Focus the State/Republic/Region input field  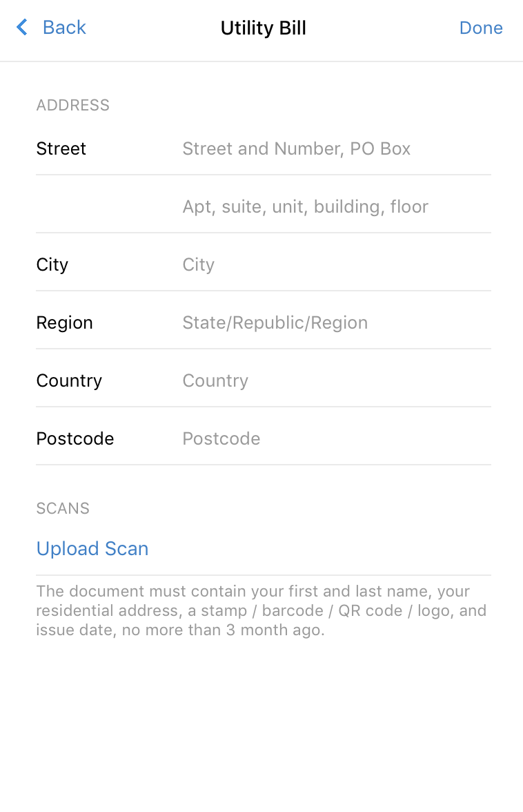click(x=336, y=322)
